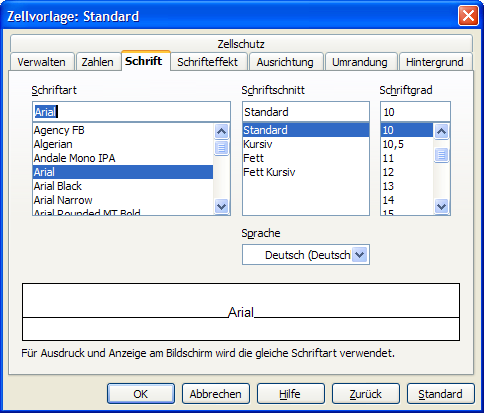Click font list scroll up arrow
485x413 pixels.
(x=222, y=131)
